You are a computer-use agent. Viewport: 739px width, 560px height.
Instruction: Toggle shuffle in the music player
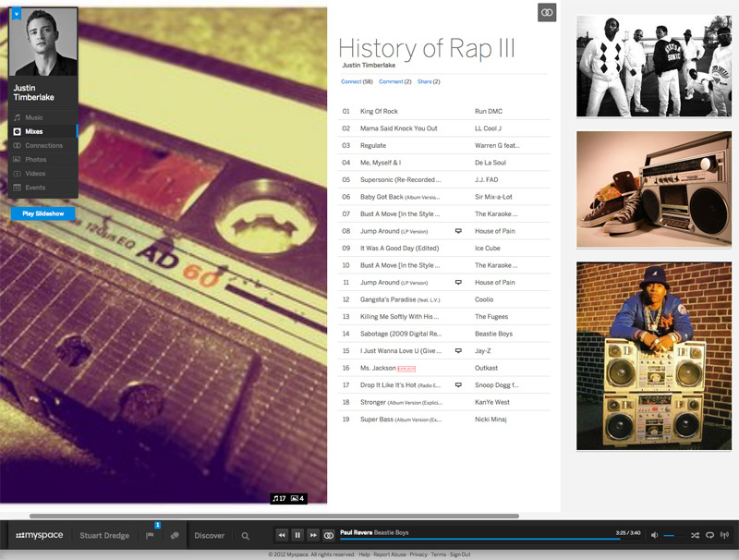coord(695,535)
